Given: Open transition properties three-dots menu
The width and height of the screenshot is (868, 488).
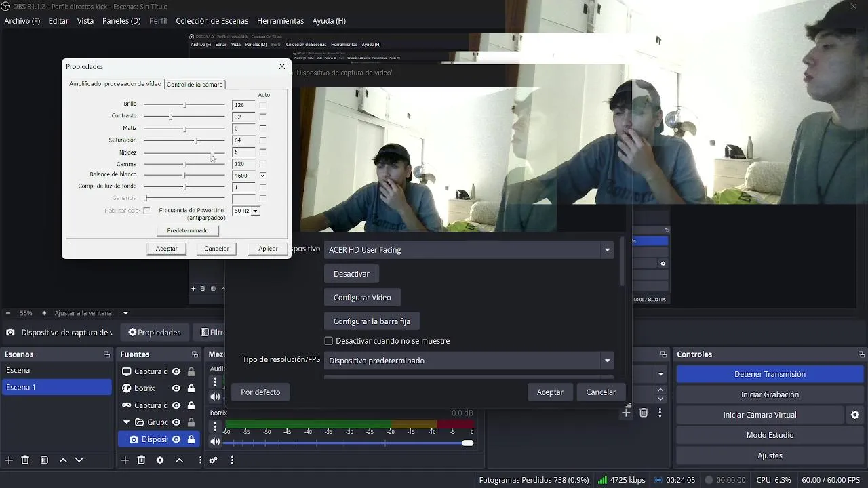Looking at the screenshot, I should click(660, 412).
